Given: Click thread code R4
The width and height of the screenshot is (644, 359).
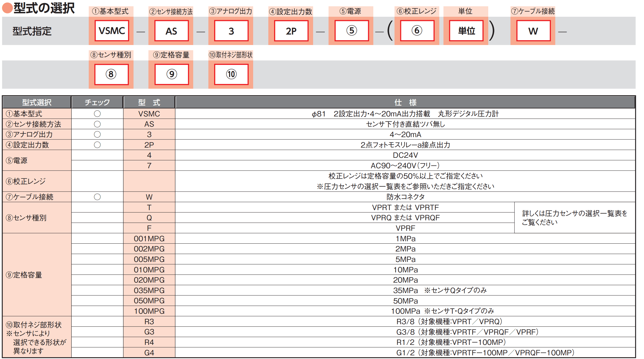Looking at the screenshot, I should (149, 342).
